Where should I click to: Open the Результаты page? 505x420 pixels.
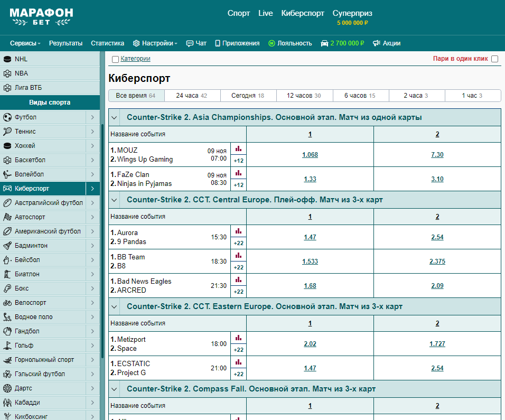tap(66, 43)
